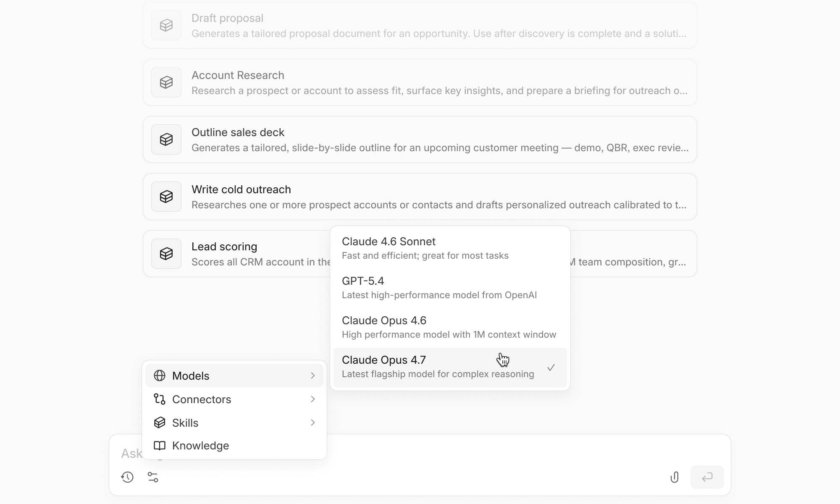Viewport: 840px width, 504px height.
Task: Open conversation history via clock icon
Action: (128, 478)
